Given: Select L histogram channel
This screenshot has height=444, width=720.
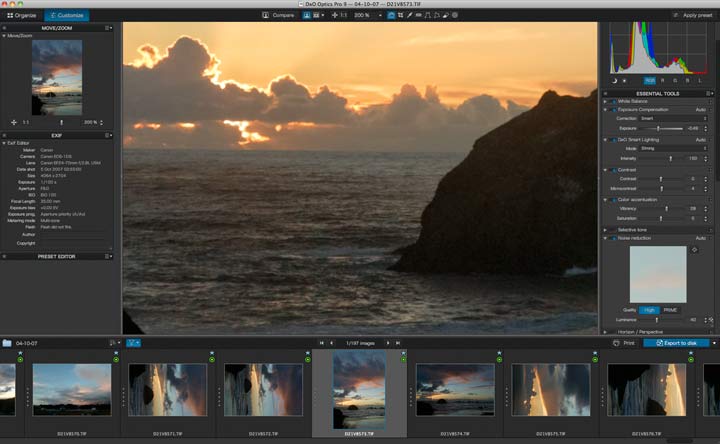Looking at the screenshot, I should click(700, 80).
